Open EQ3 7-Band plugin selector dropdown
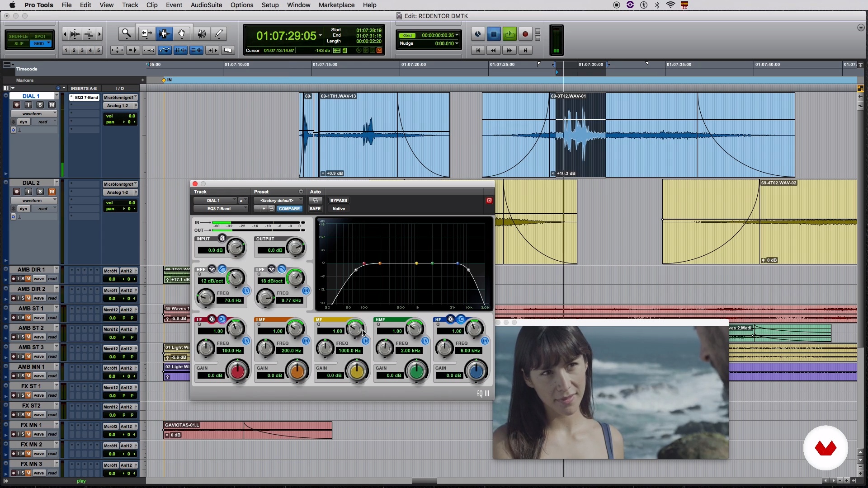 point(221,209)
